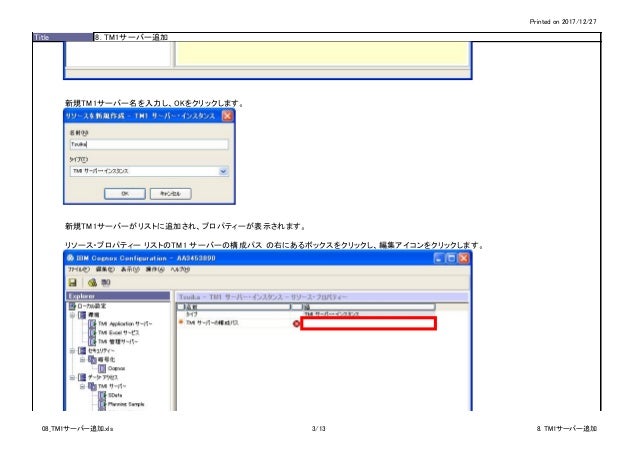Screen dimensions: 638x451
Task: Click the third toolbar icon in Cognos Configuration
Action: point(106,282)
